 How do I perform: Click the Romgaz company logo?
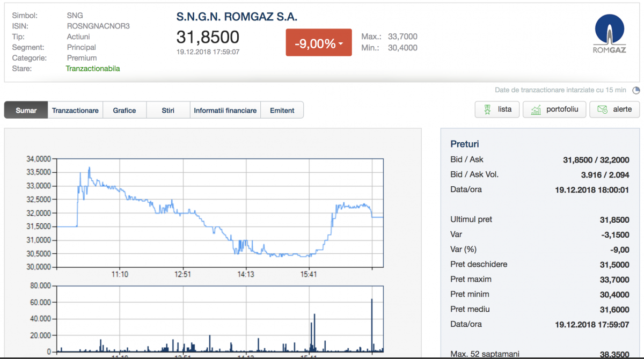point(609,34)
